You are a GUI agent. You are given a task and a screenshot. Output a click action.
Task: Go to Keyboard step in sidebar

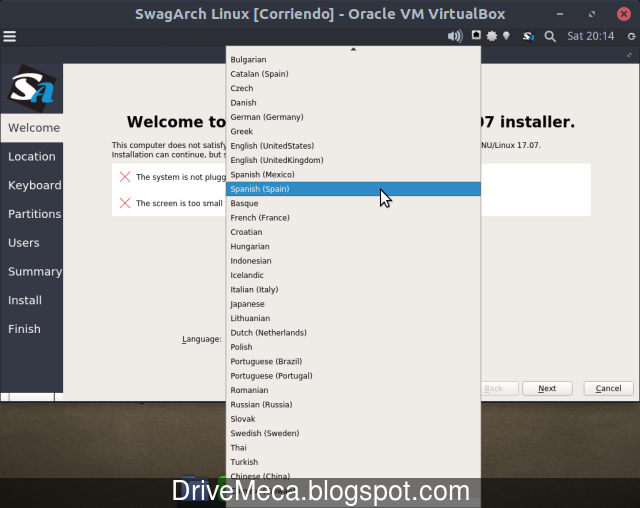click(x=32, y=185)
